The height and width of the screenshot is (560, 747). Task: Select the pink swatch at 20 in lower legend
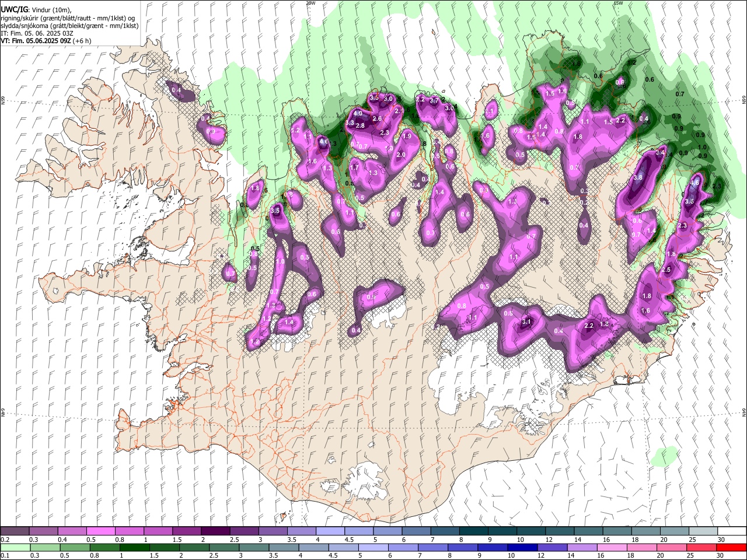(x=672, y=547)
